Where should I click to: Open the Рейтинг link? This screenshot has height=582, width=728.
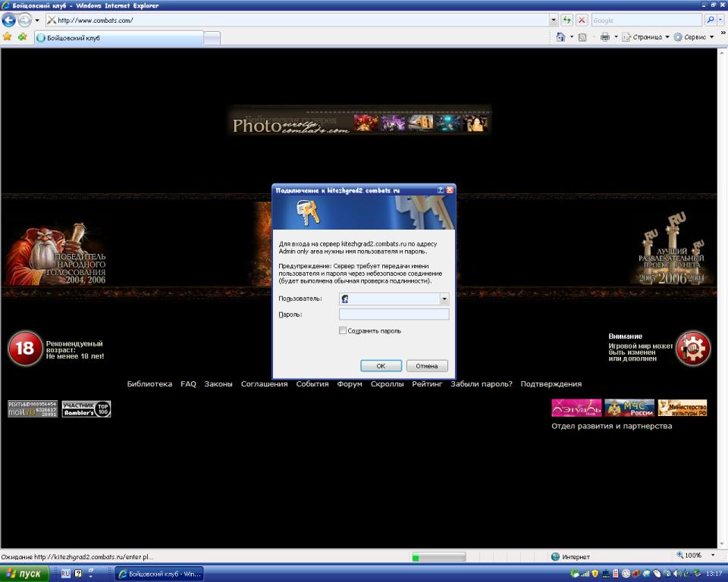coord(427,383)
